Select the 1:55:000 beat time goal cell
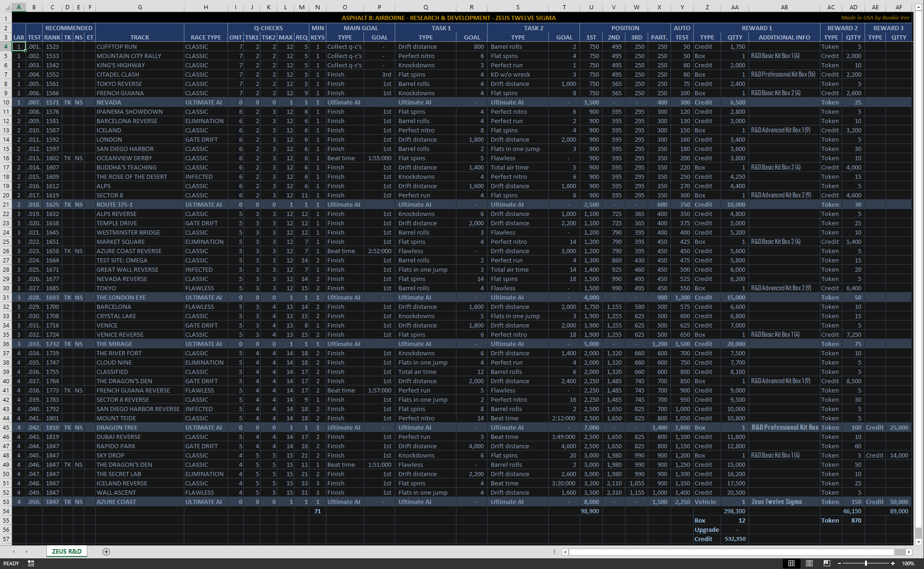The height and width of the screenshot is (569, 924). point(379,158)
